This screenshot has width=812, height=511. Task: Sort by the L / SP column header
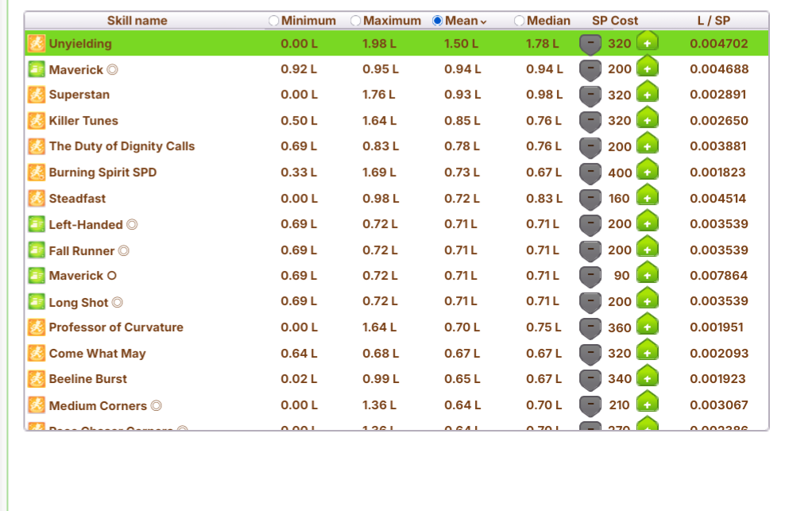point(713,21)
